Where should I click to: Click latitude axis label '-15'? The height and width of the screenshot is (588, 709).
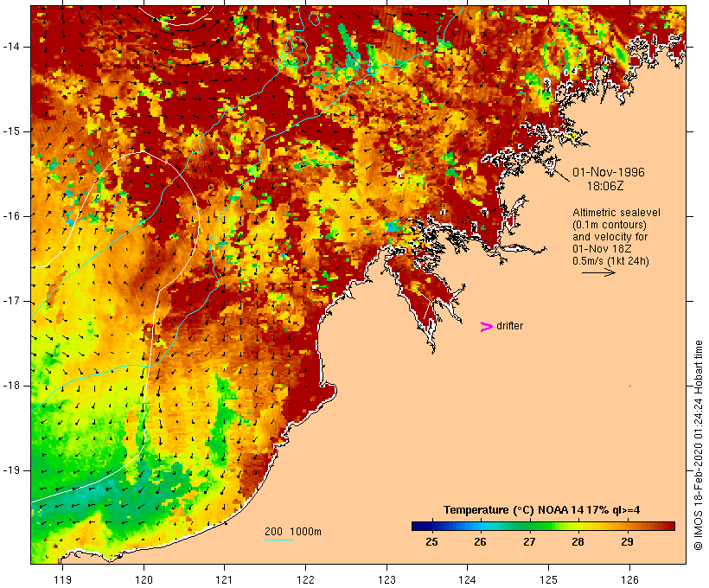click(x=10, y=131)
